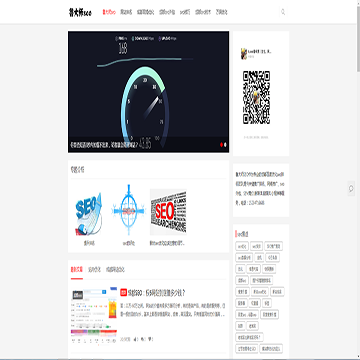Click the floating chat bubble icon
360x360 pixels.
(x=351, y=189)
